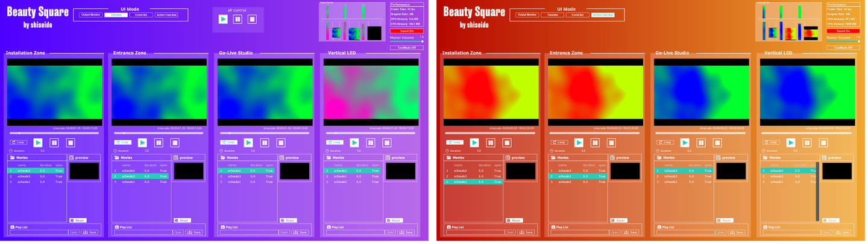Toggle red Sound On button, purple screen

[407, 31]
